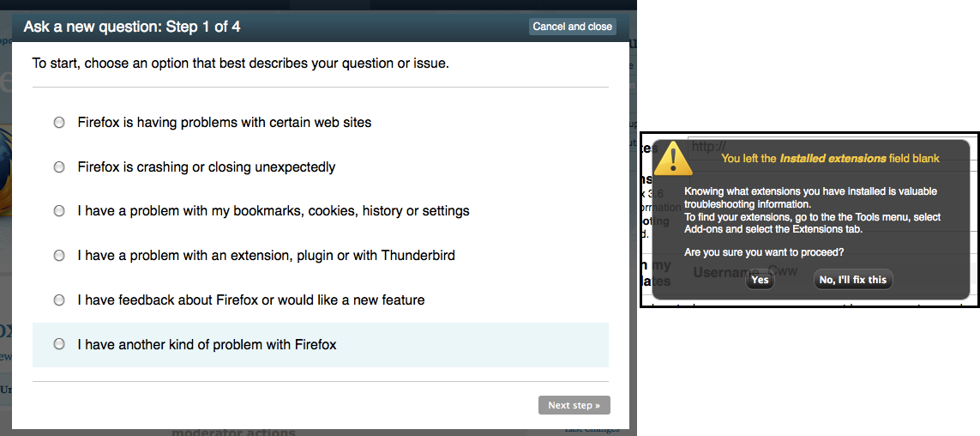Image resolution: width=980 pixels, height=436 pixels.
Task: Choose the feedback or new feature radio option
Action: (x=59, y=300)
